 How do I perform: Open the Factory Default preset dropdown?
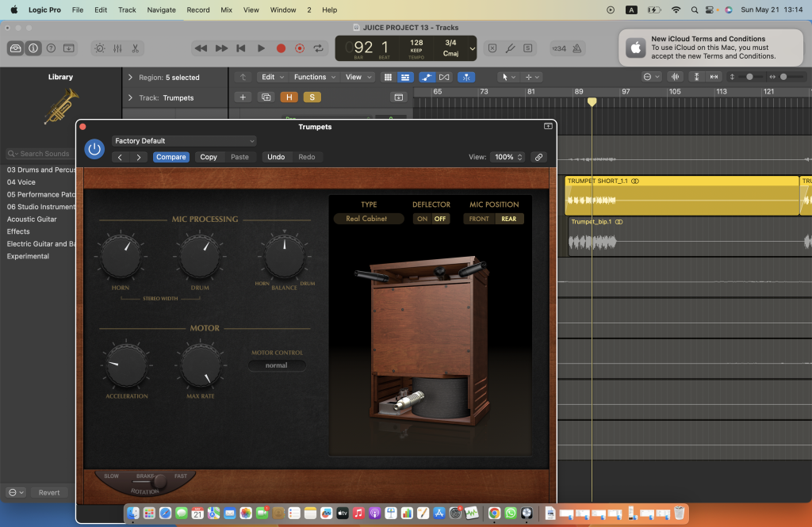(x=184, y=141)
